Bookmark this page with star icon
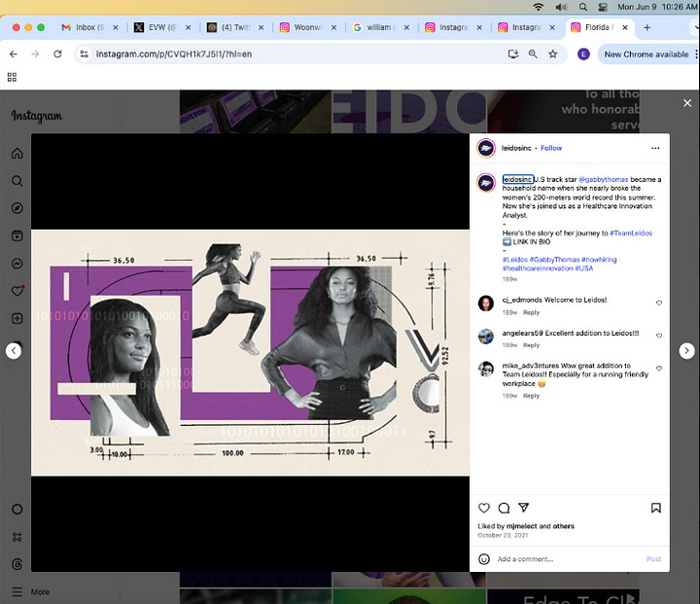Screen dimensions: 700x604 [x=552, y=54]
